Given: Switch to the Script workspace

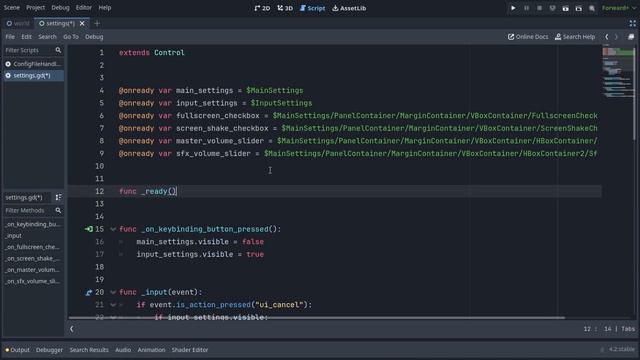Looking at the screenshot, I should 312,8.
